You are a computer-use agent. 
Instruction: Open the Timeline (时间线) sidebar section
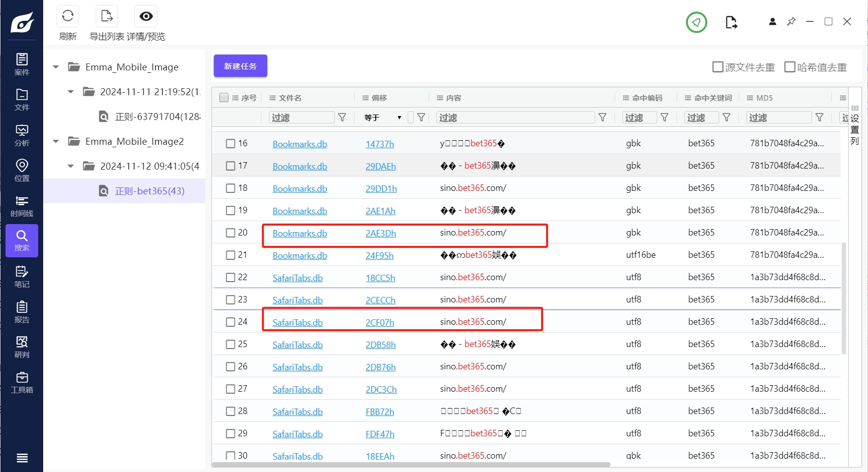click(22, 206)
